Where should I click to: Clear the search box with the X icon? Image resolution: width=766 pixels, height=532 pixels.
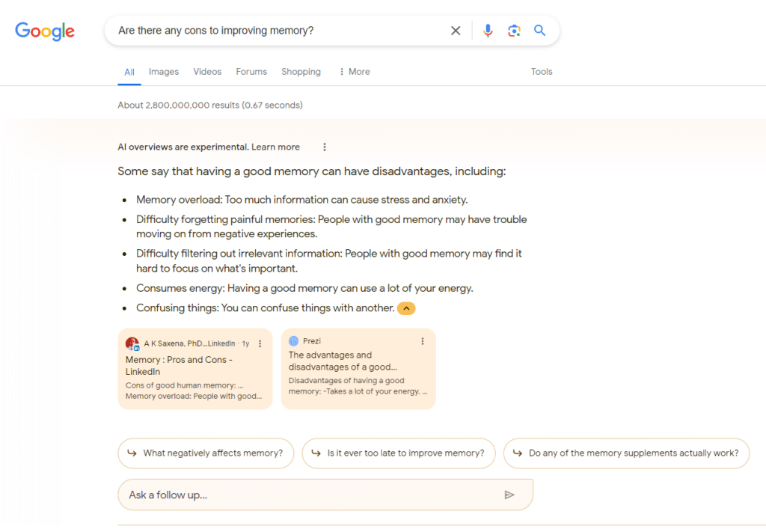pos(456,31)
